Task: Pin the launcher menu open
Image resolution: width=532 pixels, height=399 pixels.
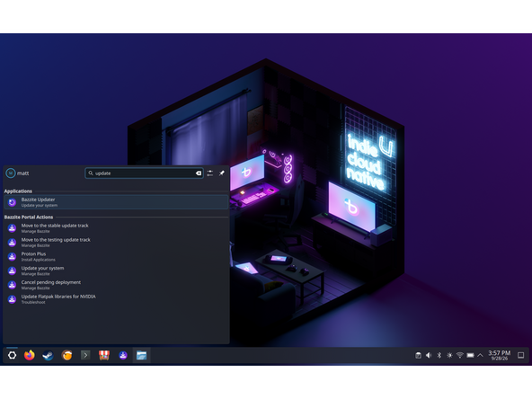Action: click(x=222, y=173)
